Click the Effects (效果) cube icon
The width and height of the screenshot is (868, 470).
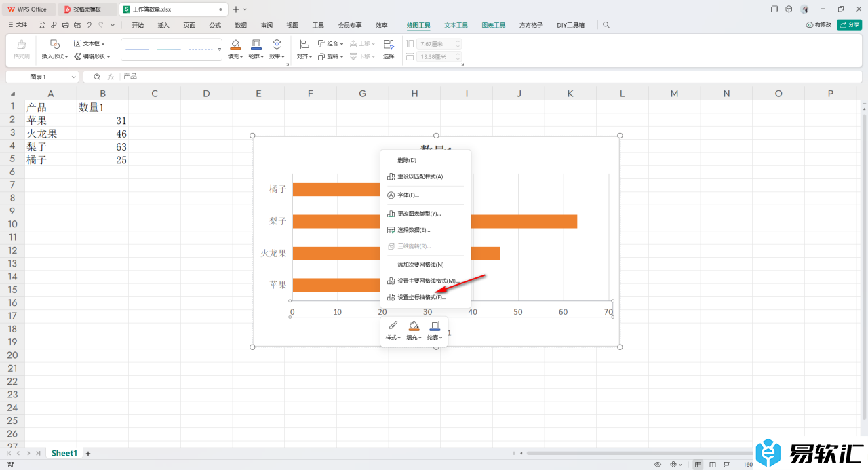(x=277, y=43)
